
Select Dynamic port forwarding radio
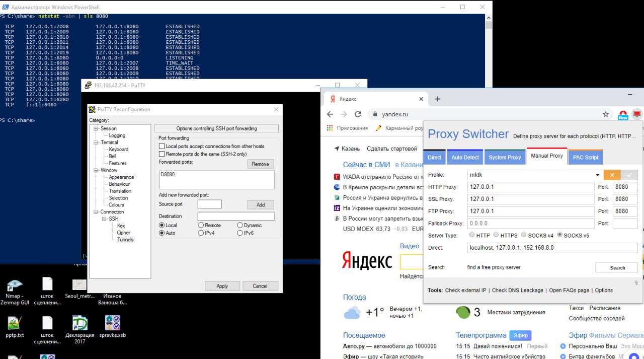coord(240,225)
